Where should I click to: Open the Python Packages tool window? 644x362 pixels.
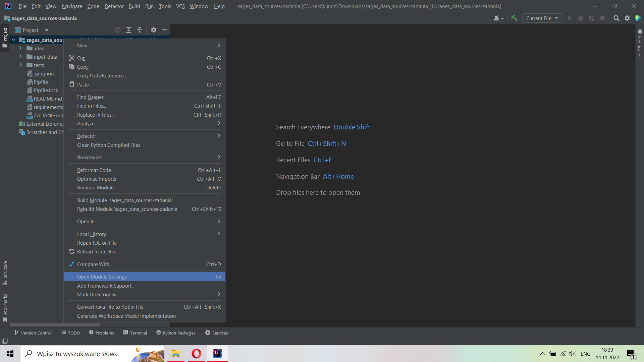176,333
